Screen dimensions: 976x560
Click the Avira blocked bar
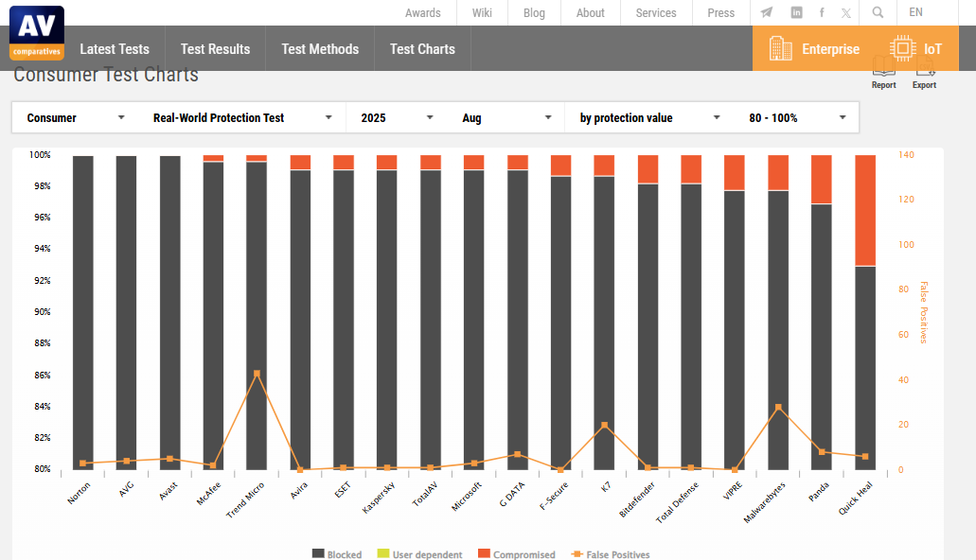point(300,320)
